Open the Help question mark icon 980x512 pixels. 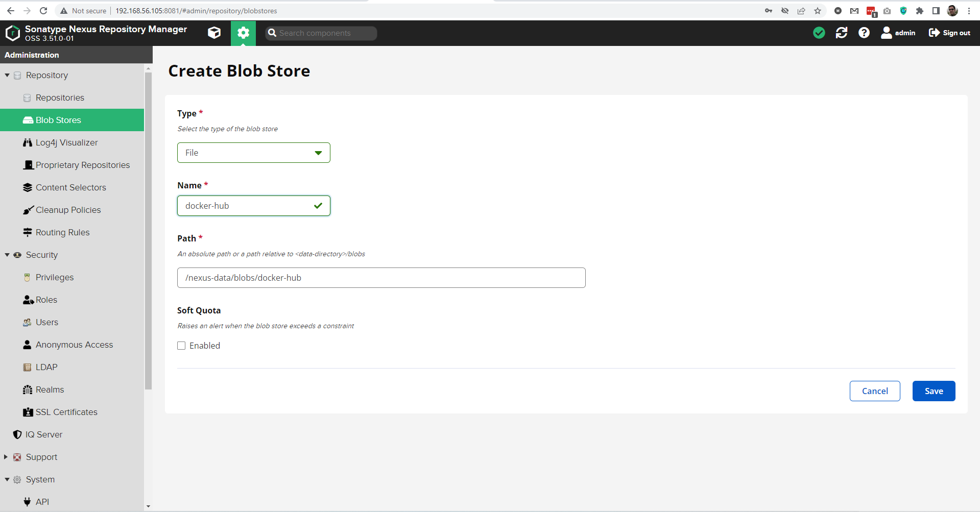tap(864, 33)
